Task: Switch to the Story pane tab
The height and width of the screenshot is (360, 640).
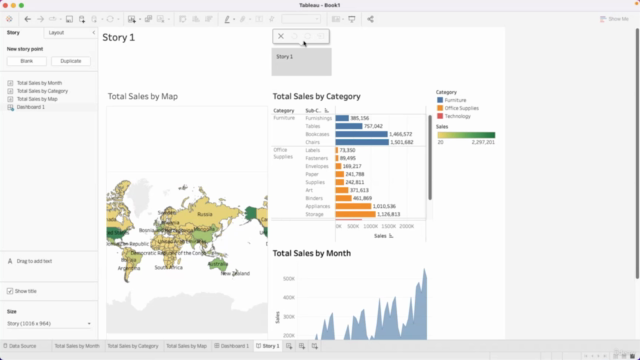Action: point(13,33)
